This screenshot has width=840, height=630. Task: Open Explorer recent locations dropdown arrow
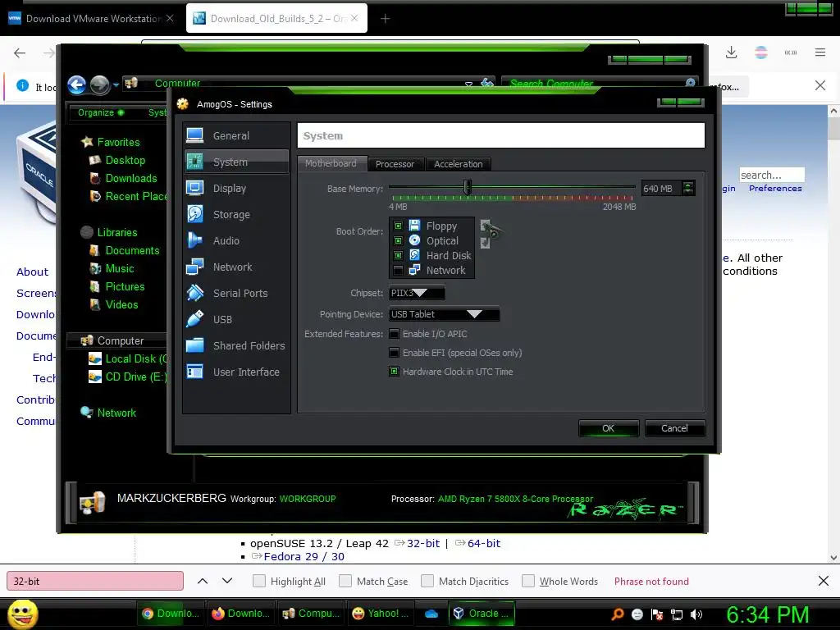click(116, 85)
